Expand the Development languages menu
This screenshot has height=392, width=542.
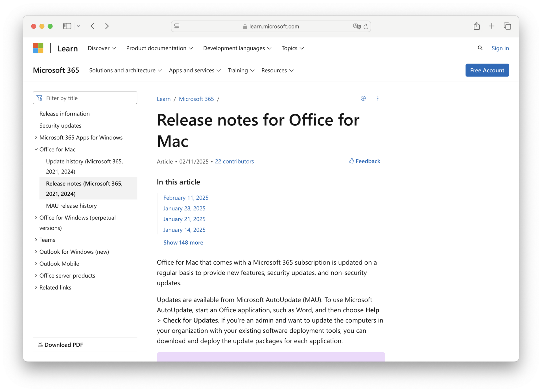tap(237, 48)
